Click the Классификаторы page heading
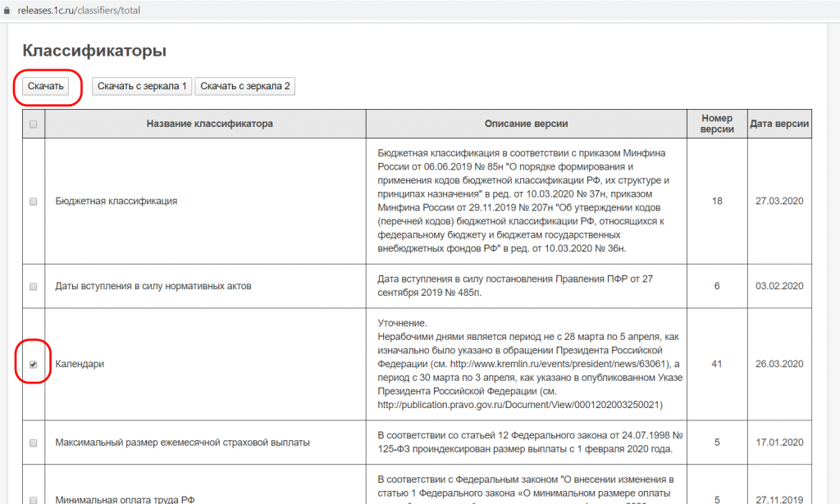Image resolution: width=840 pixels, height=504 pixels. tap(94, 51)
